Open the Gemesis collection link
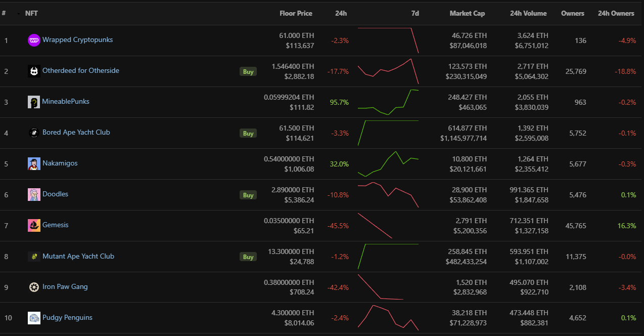The height and width of the screenshot is (336, 644). point(56,225)
